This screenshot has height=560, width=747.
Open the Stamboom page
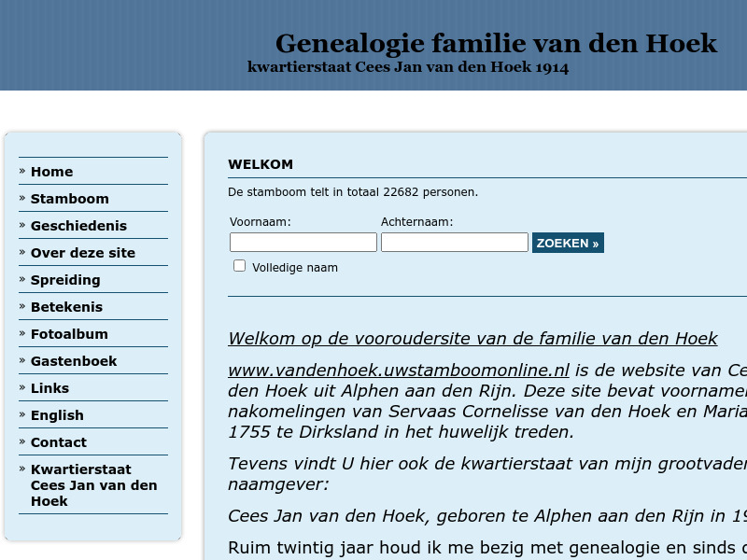[70, 199]
